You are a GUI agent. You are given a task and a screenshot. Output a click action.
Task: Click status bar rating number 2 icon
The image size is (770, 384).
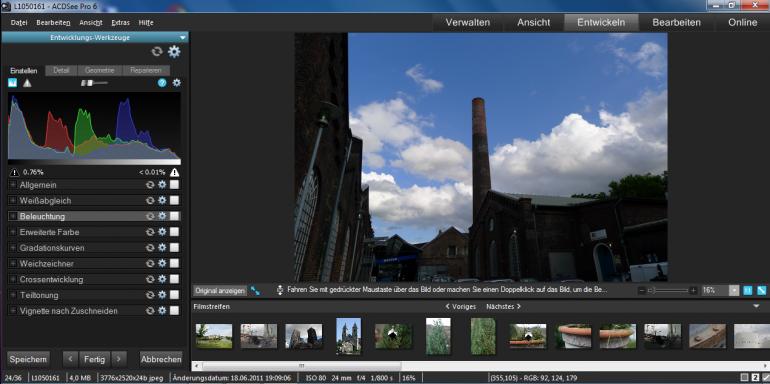click(756, 378)
